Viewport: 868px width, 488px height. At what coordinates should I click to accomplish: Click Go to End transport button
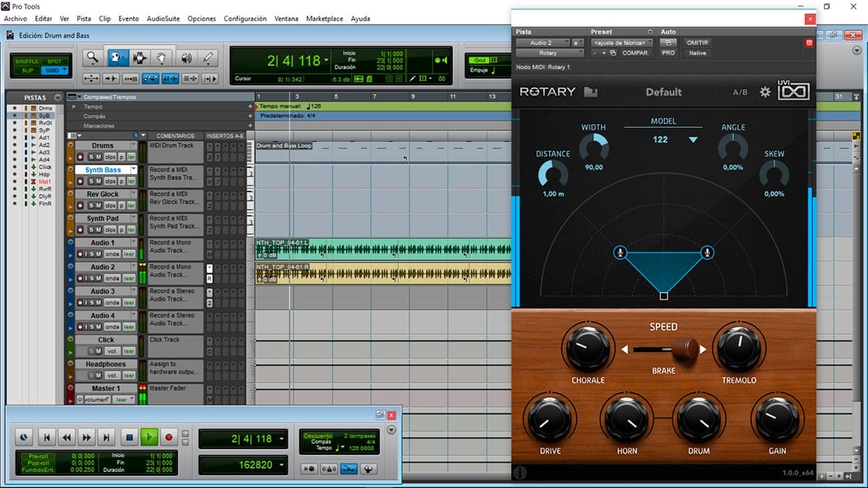(x=107, y=437)
